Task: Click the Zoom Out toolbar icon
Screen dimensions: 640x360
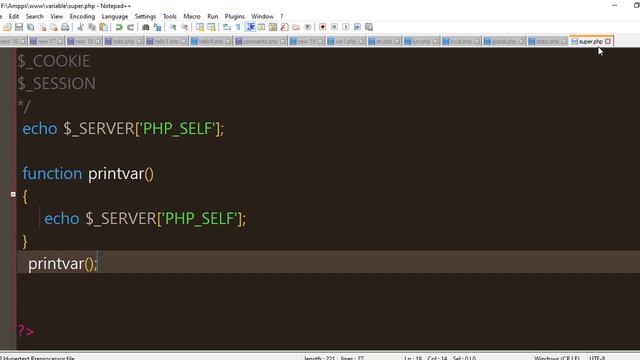Action: coord(184,27)
